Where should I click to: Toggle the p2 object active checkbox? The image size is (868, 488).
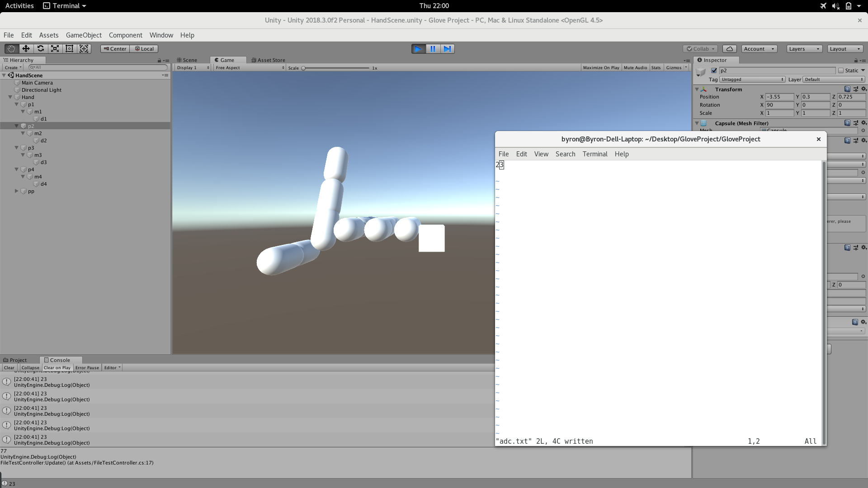click(x=714, y=70)
